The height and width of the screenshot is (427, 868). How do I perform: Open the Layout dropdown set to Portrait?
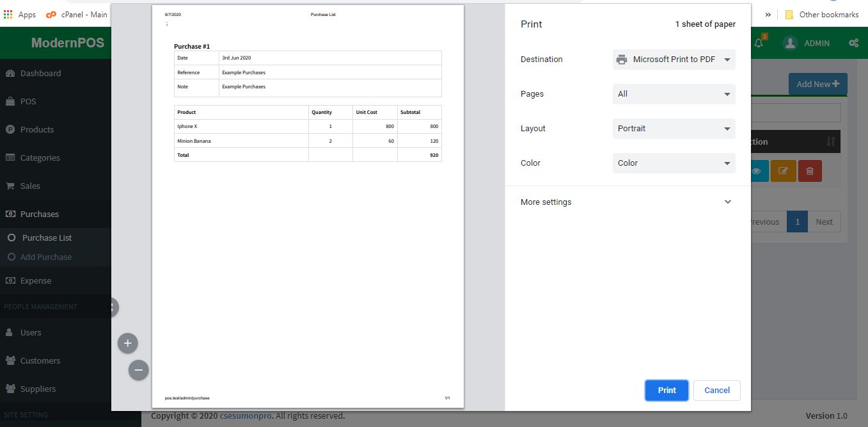tap(674, 129)
